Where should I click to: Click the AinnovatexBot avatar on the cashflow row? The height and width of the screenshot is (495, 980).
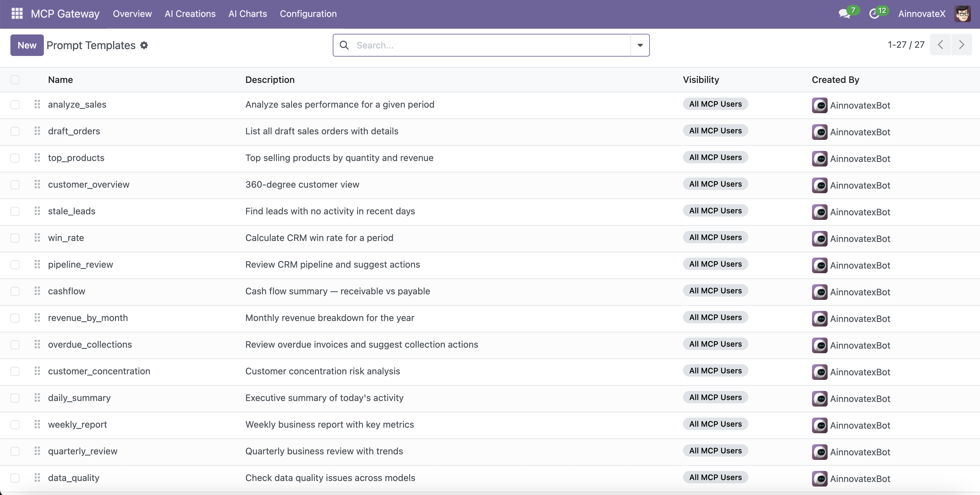tap(820, 292)
